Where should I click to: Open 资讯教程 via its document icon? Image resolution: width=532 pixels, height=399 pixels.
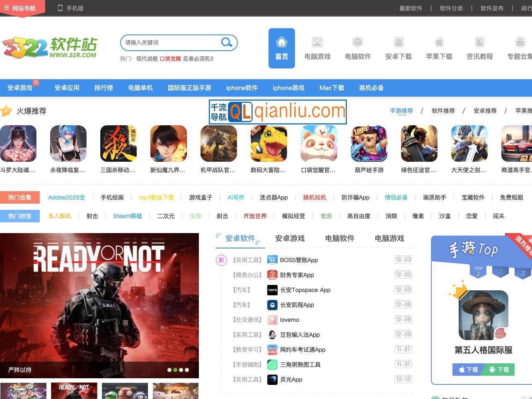pyautogui.click(x=479, y=41)
